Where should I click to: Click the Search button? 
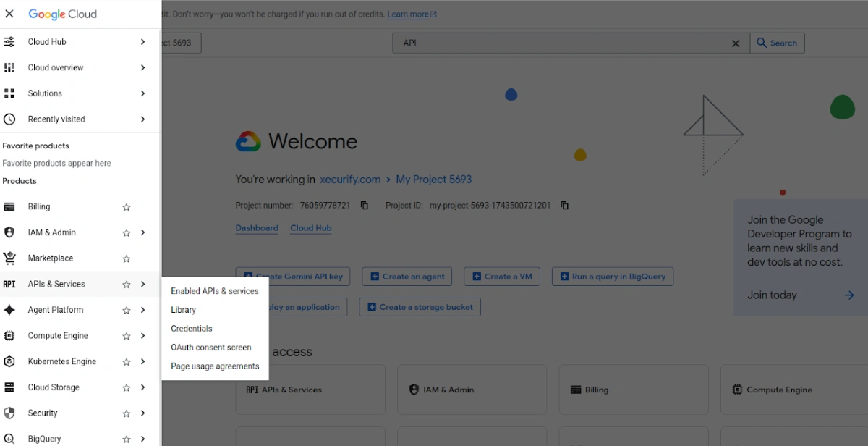coord(777,43)
